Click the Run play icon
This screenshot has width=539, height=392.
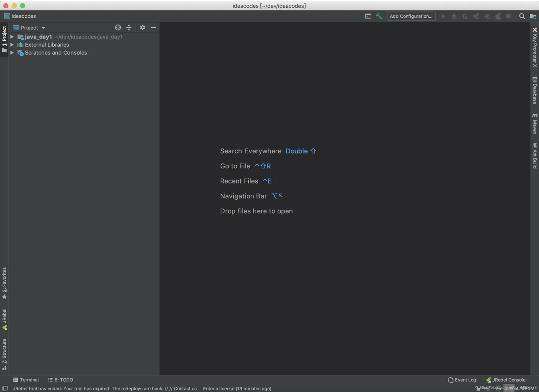[x=444, y=16]
